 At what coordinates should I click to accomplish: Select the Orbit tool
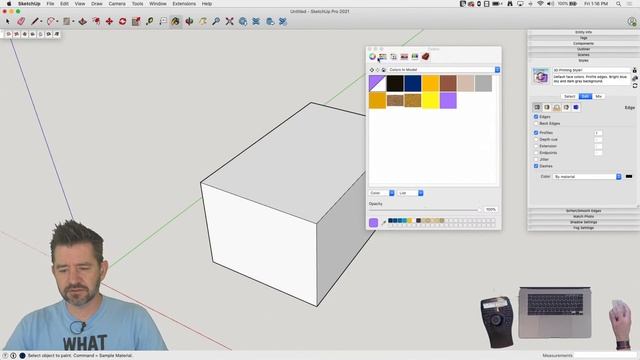[x=189, y=21]
